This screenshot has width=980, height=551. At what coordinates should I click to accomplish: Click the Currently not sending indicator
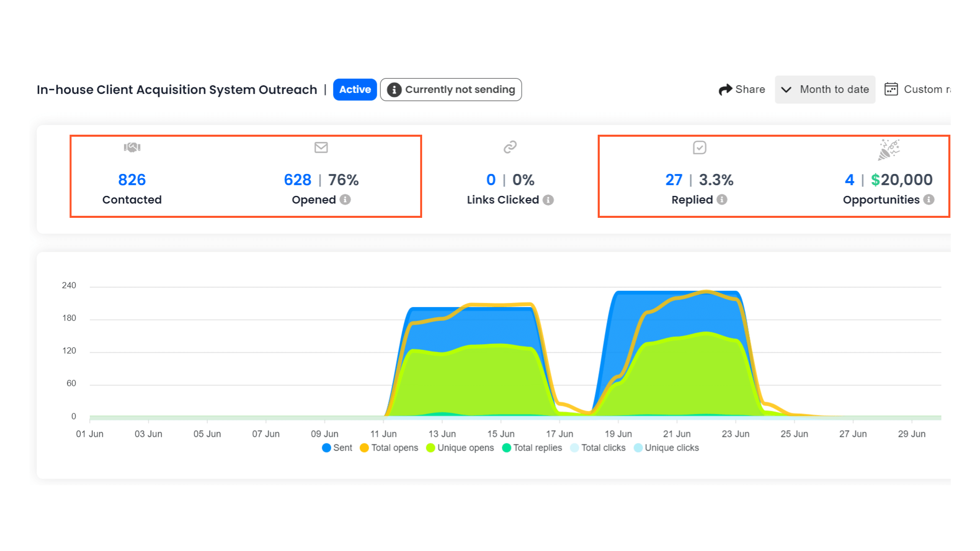click(x=451, y=90)
